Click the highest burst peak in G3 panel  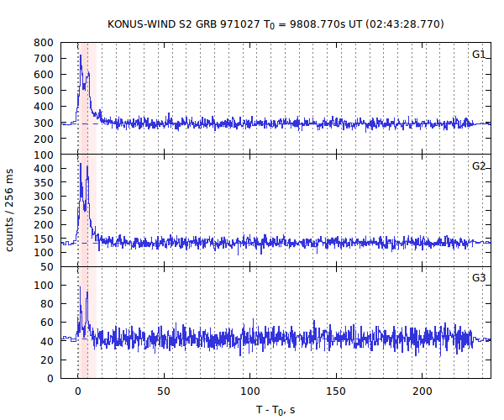tap(80, 286)
